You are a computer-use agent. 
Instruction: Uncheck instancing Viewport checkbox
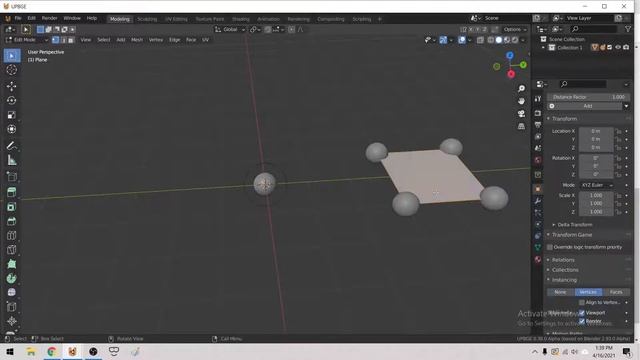[x=582, y=313]
